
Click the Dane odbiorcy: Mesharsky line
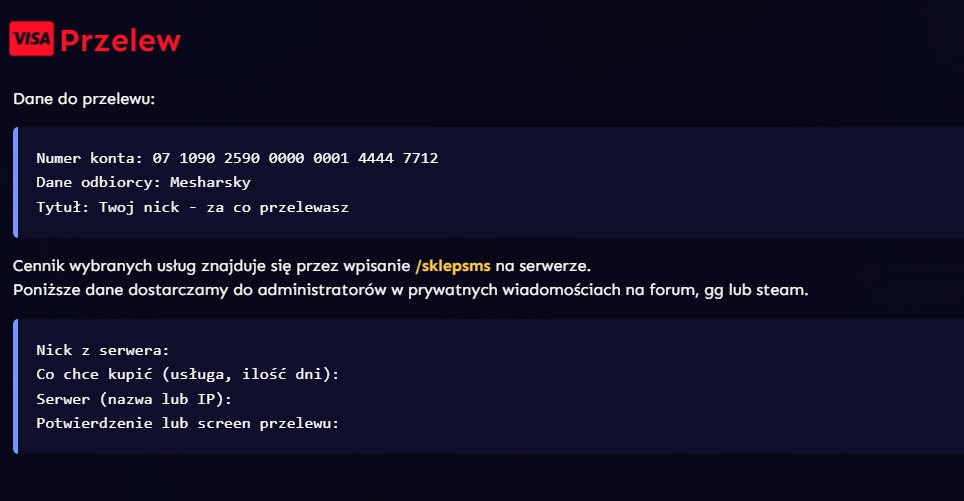[x=143, y=183]
